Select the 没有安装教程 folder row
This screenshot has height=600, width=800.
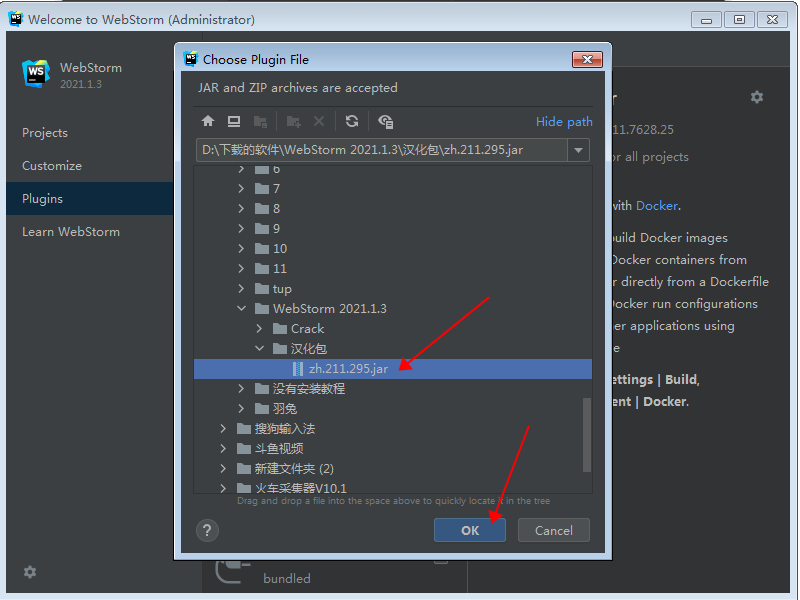click(393, 389)
